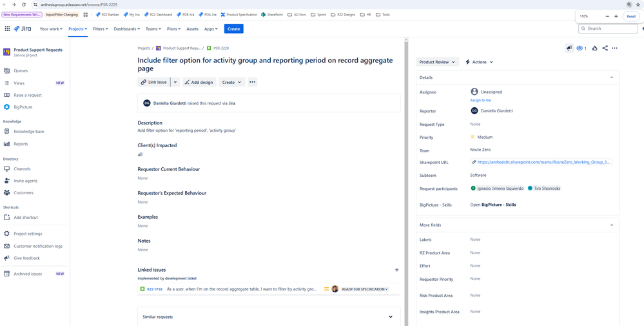The height and width of the screenshot is (326, 644).
Task: Open Customers in the sidebar
Action: (23, 193)
